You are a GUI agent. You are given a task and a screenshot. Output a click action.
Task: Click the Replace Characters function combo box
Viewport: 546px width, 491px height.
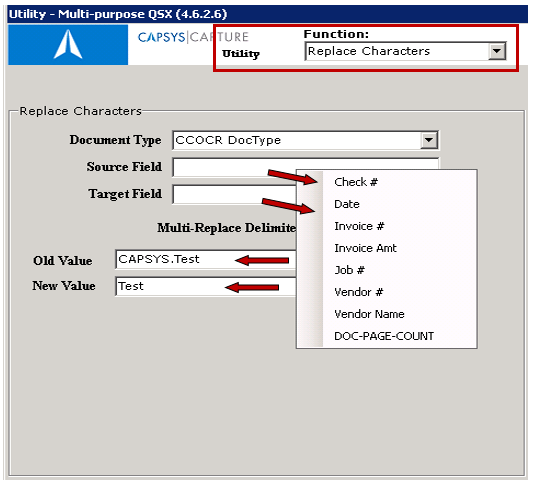click(x=405, y=51)
